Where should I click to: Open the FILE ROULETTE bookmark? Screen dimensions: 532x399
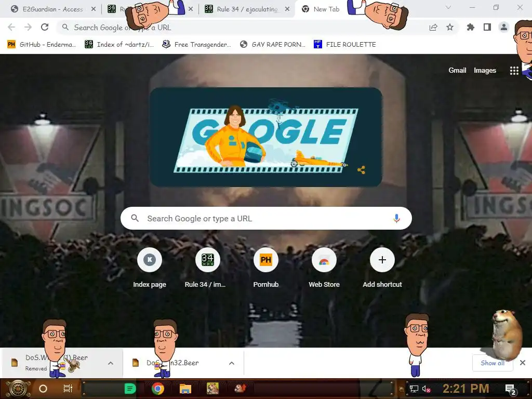(x=345, y=45)
